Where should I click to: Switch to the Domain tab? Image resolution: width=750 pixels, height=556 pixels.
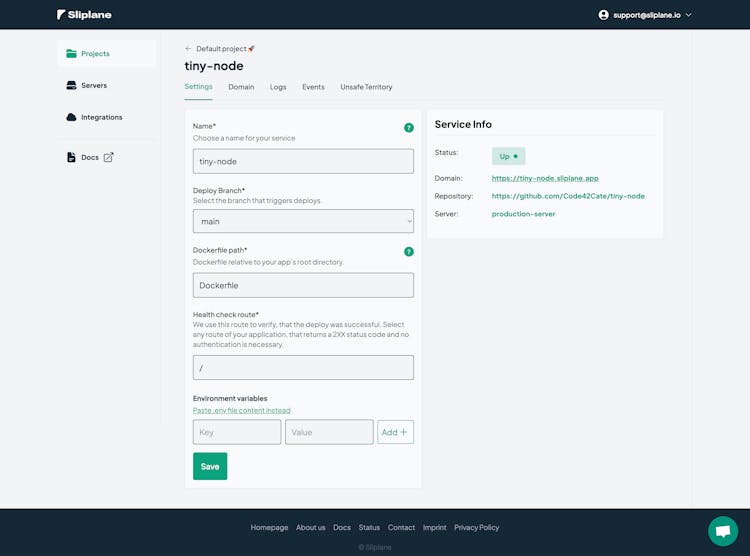tap(241, 87)
